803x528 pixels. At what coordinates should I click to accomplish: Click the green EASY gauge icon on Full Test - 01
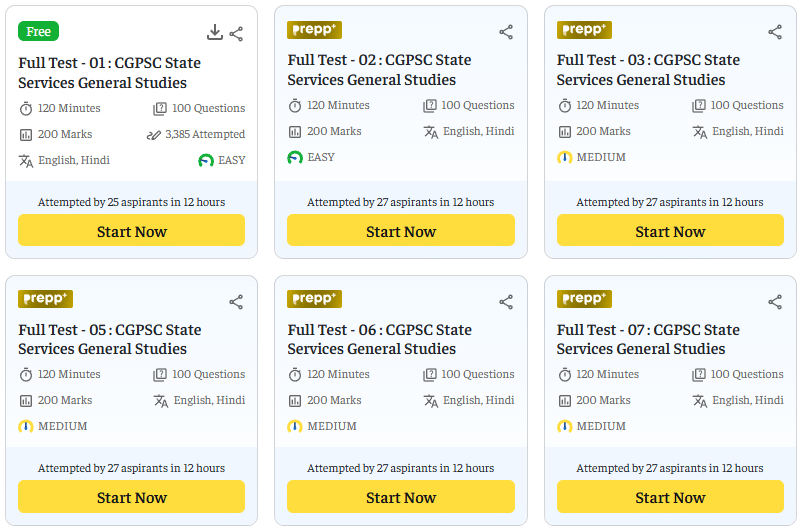coord(206,161)
